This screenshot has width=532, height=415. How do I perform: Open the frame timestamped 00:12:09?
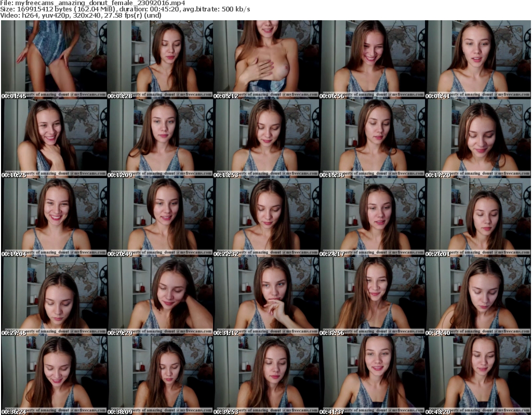pos(159,138)
